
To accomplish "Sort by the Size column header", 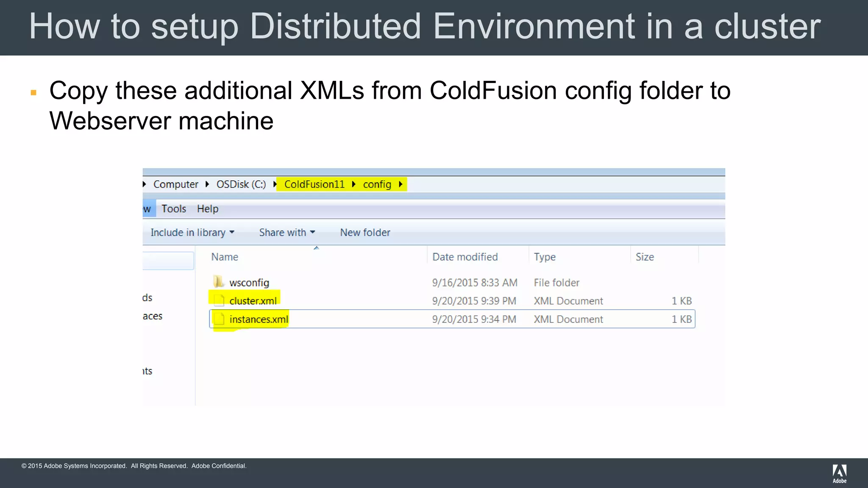I will 645,257.
